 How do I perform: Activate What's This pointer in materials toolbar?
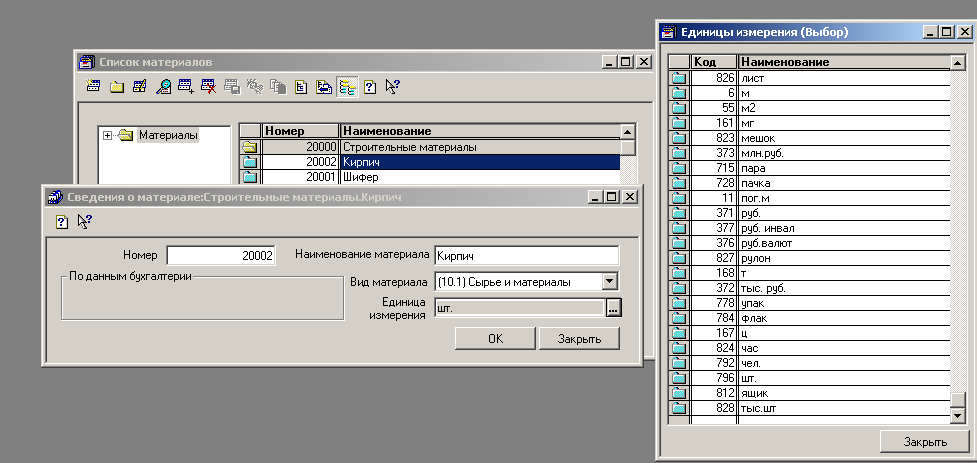tap(393, 87)
